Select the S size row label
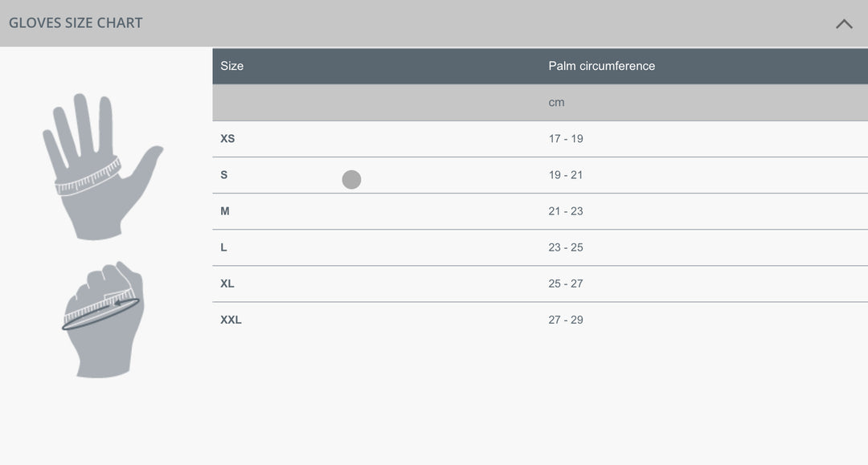868x465 pixels. click(x=224, y=175)
